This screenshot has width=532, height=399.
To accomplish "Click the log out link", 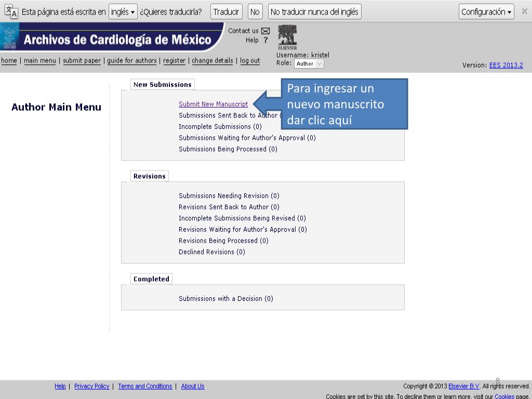I will tap(250, 61).
